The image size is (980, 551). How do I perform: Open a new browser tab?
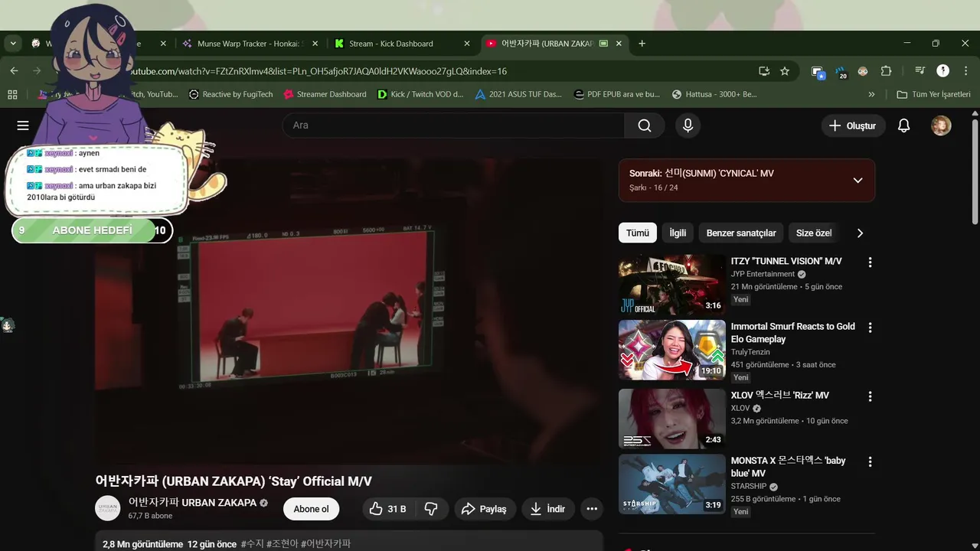click(642, 44)
